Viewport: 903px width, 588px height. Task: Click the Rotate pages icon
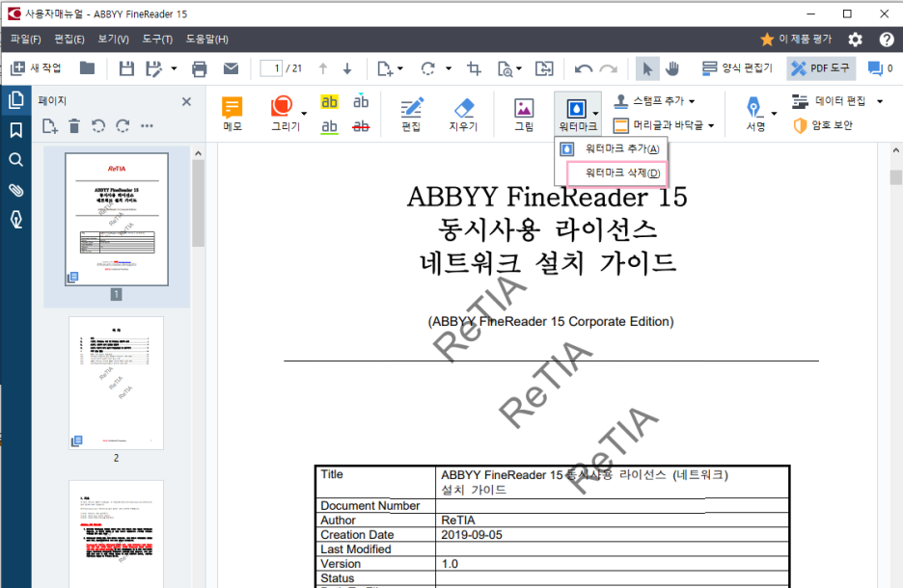coord(428,68)
